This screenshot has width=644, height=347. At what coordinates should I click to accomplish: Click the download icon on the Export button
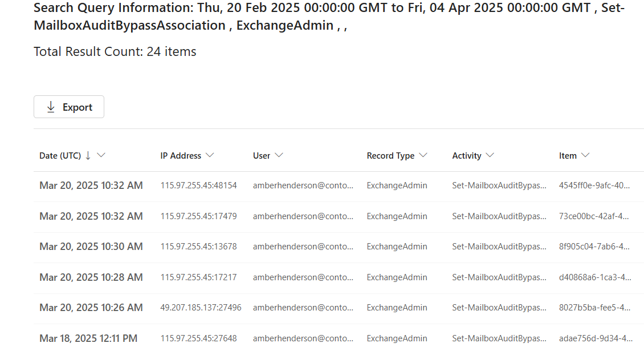click(x=51, y=107)
